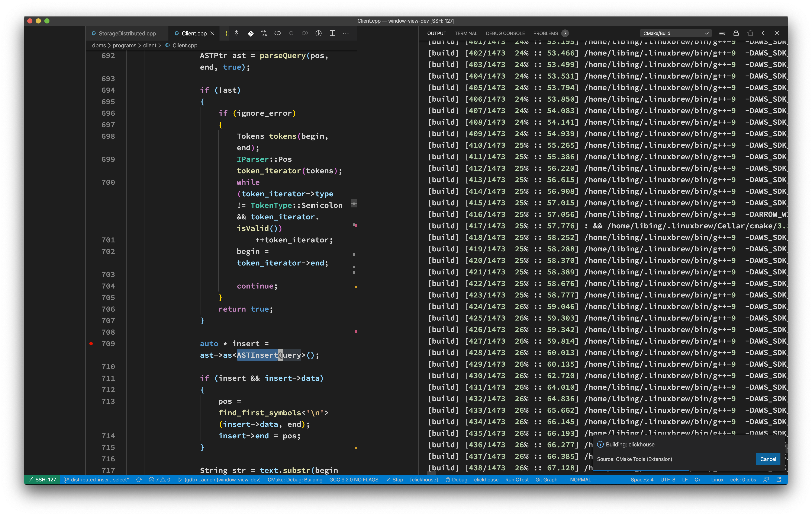Cancel the clickhouse build notification
Viewport: 812px width, 516px height.
768,459
